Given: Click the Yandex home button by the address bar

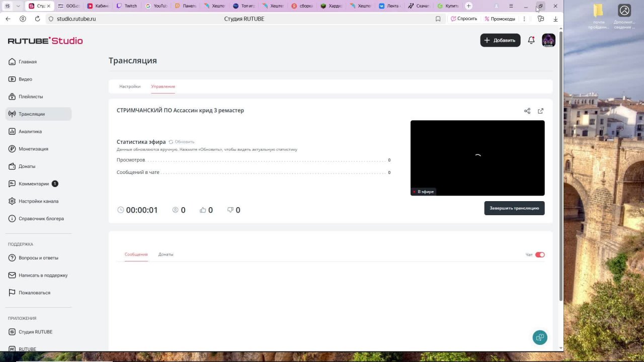Looking at the screenshot, I should (x=23, y=19).
